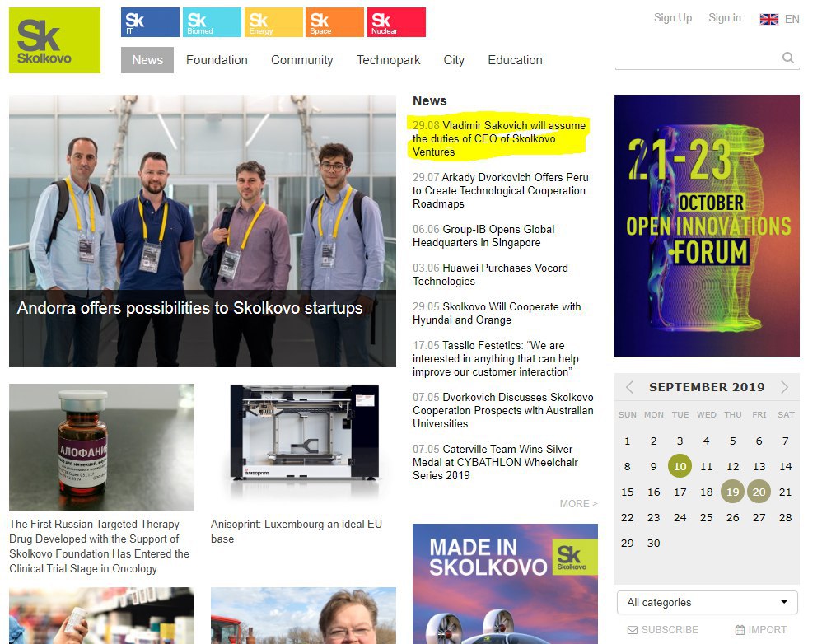The height and width of the screenshot is (644, 822).
Task: Open the All categories dropdown
Action: click(708, 603)
